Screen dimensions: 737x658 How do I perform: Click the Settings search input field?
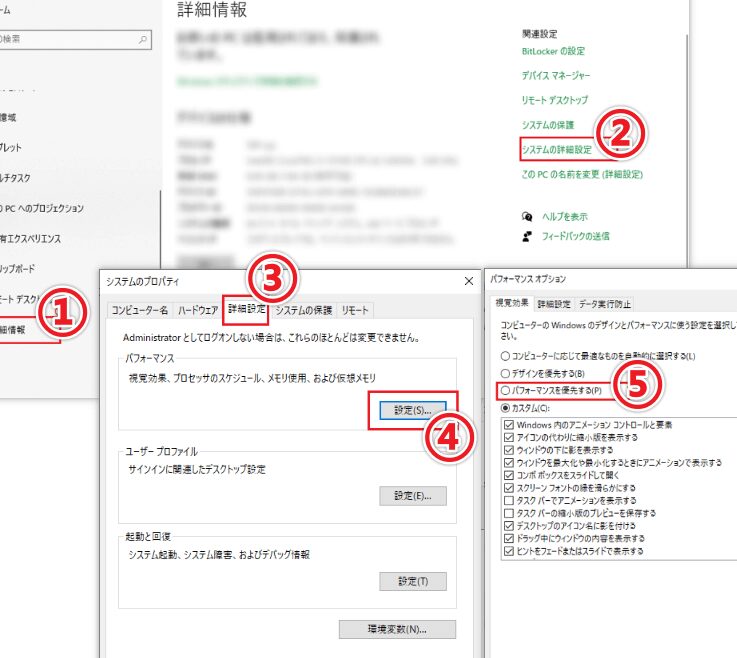(75, 40)
